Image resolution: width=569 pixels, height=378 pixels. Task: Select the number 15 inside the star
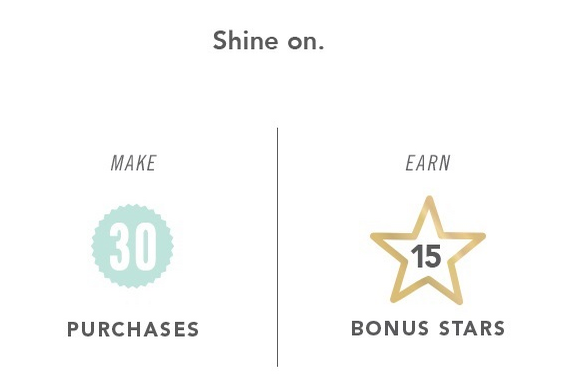[x=426, y=256]
